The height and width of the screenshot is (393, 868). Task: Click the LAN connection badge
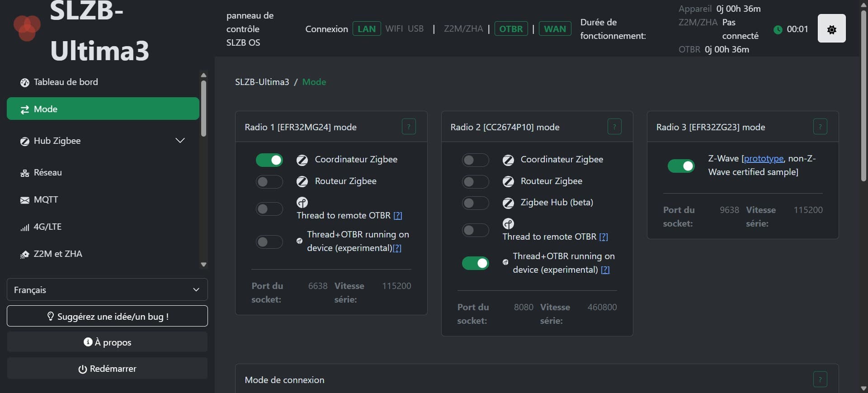(x=367, y=29)
